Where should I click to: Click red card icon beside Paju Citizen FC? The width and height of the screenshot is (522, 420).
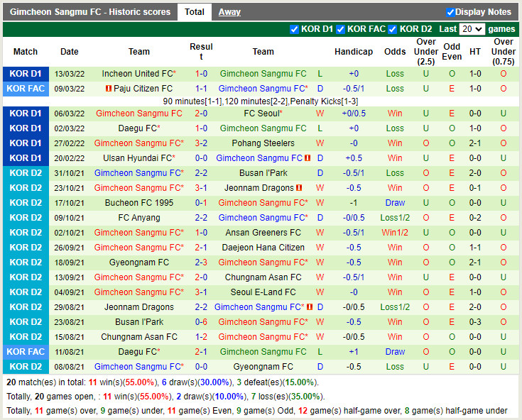tap(108, 89)
